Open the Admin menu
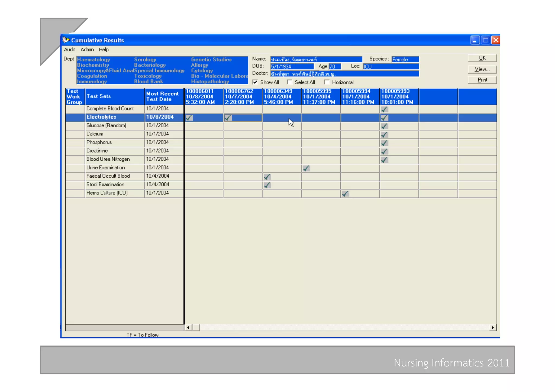 pyautogui.click(x=87, y=50)
